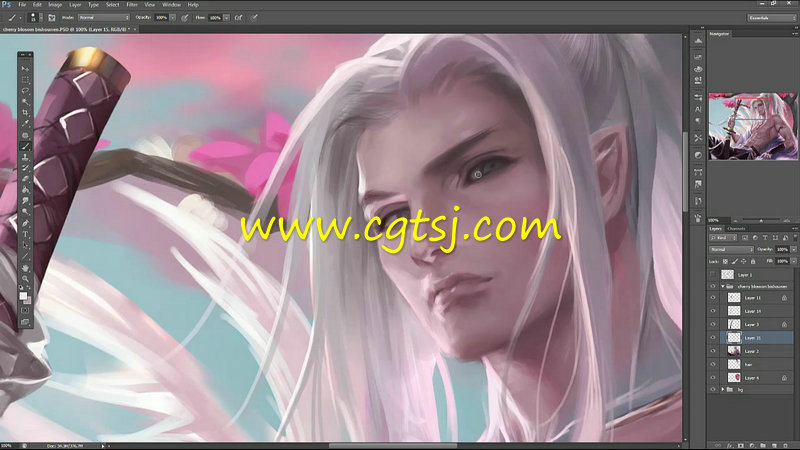Filter layers by type (T) icon

click(x=765, y=238)
